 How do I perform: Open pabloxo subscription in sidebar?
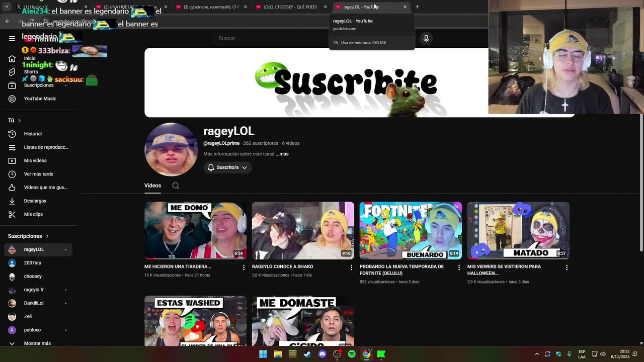[38, 330]
